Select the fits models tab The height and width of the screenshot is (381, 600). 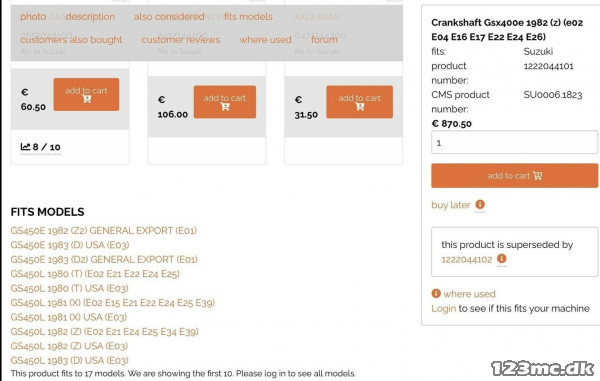tap(248, 17)
